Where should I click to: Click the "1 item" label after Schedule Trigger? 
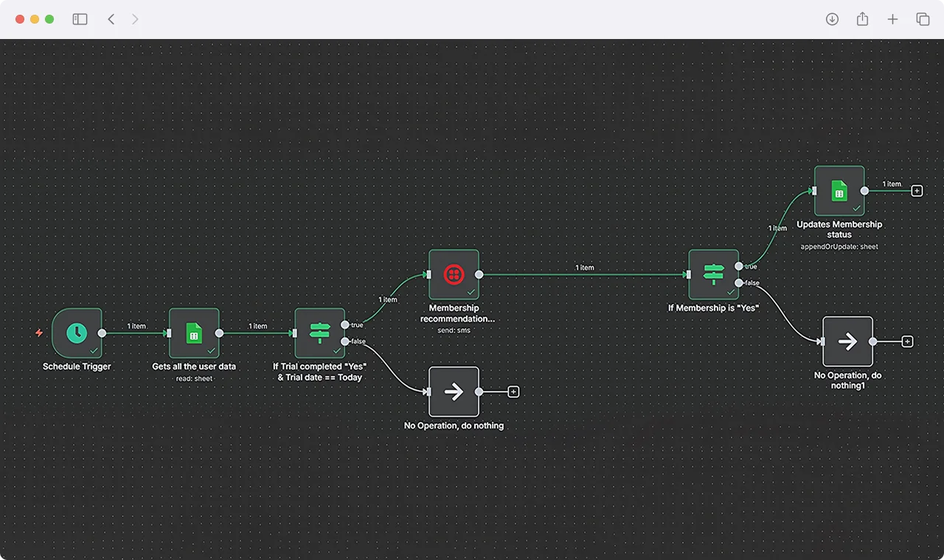[x=136, y=326]
